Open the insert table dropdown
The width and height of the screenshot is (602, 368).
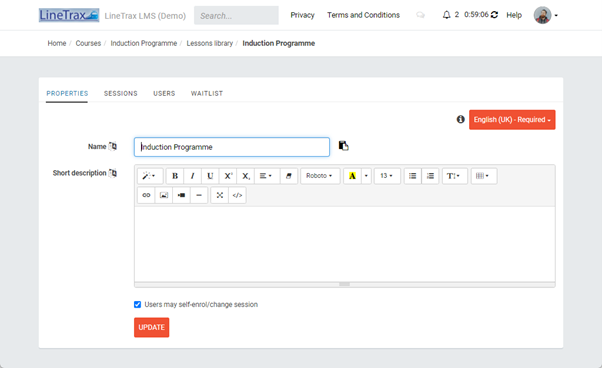[484, 176]
